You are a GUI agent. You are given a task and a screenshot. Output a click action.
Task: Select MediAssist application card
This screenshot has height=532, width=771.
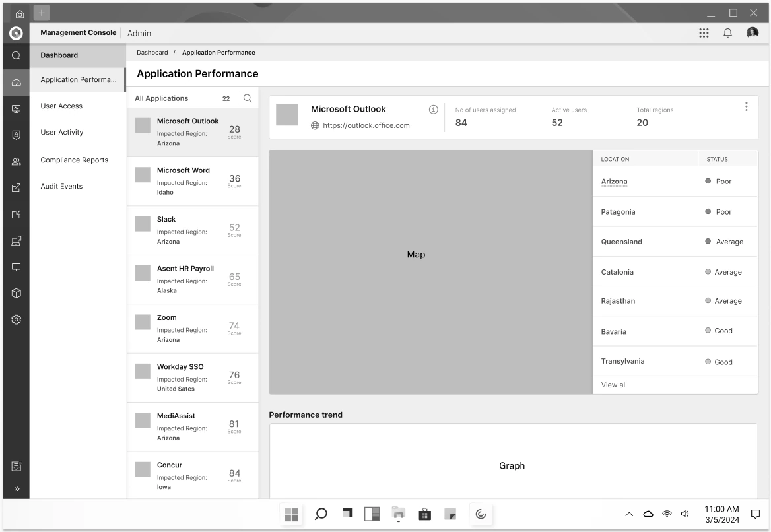tap(192, 427)
